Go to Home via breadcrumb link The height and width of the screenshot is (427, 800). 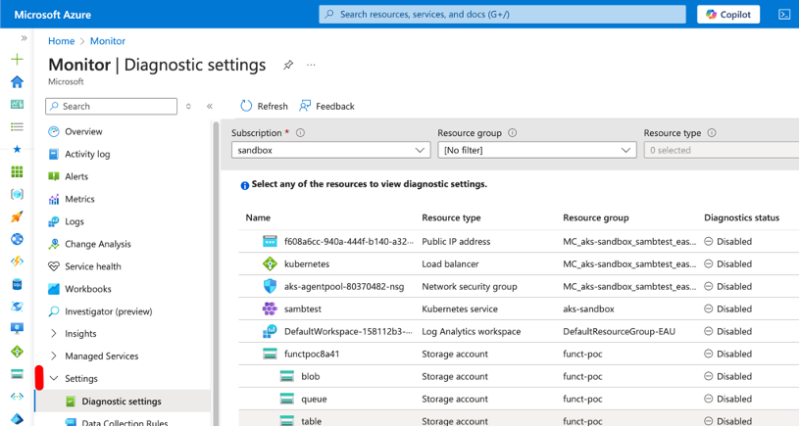tap(61, 41)
